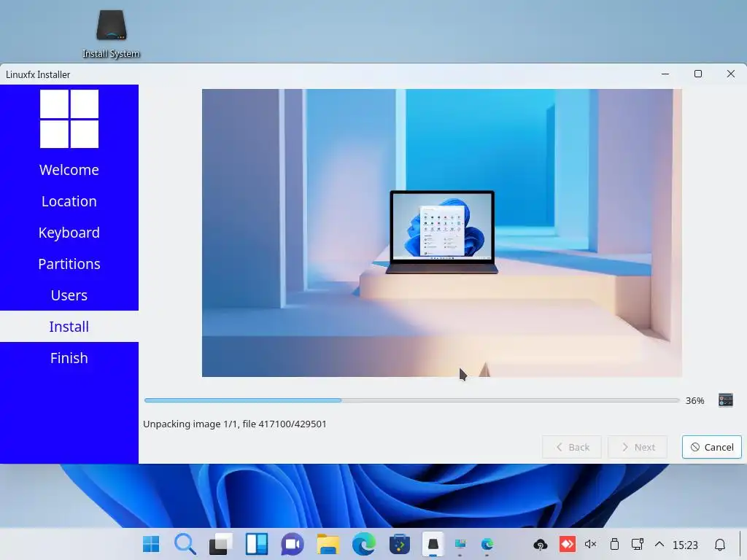Maximize the Linuxfx Installer window
This screenshot has height=560, width=747.
click(x=698, y=74)
